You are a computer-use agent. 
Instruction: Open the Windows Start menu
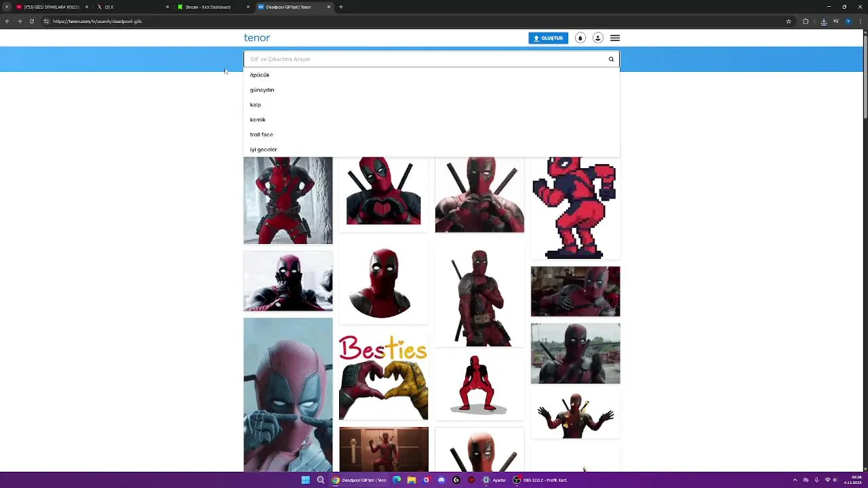click(306, 480)
